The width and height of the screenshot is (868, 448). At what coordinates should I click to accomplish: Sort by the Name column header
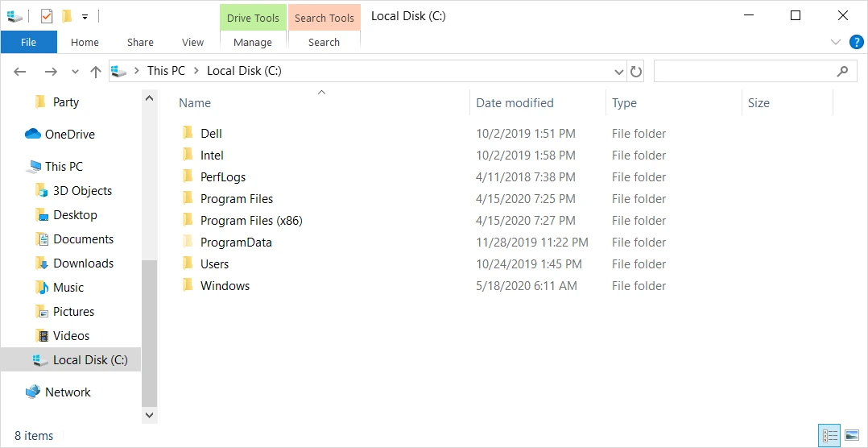click(x=194, y=103)
